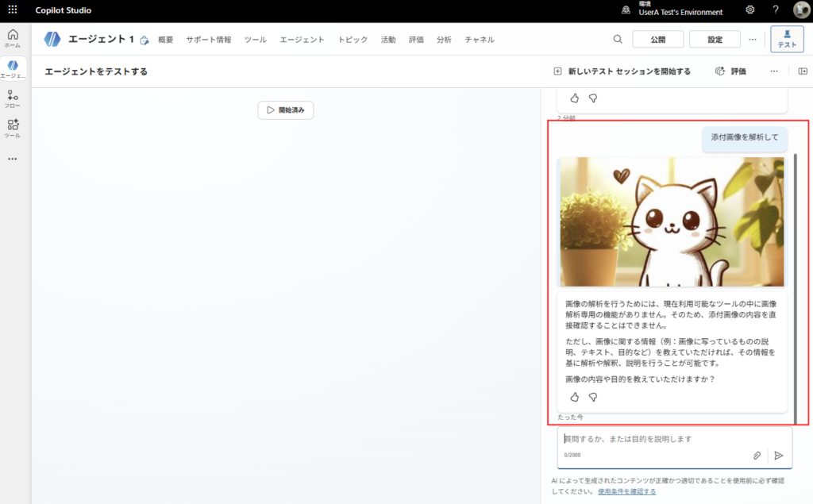Select the フロー (Flows) sidebar icon

pyautogui.click(x=13, y=98)
